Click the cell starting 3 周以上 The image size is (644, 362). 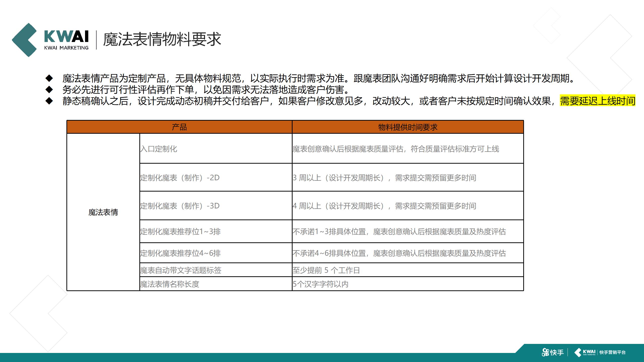pyautogui.click(x=408, y=177)
